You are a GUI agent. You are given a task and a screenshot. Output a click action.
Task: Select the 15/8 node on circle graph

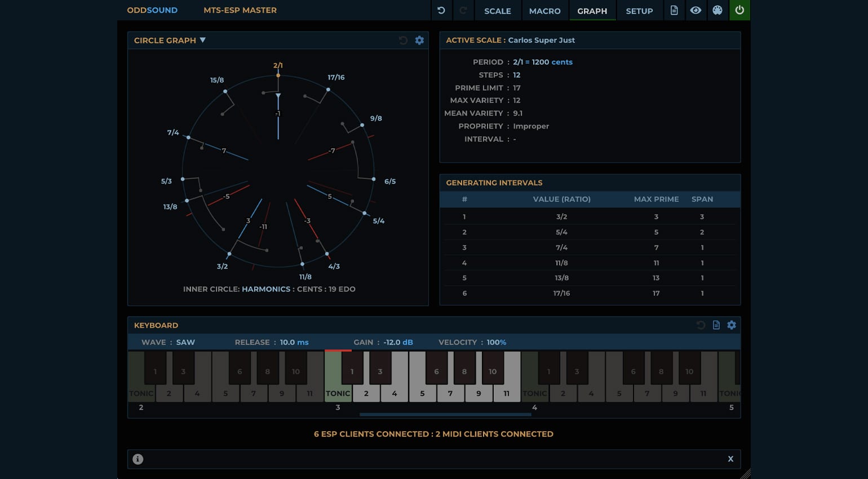coord(225,91)
